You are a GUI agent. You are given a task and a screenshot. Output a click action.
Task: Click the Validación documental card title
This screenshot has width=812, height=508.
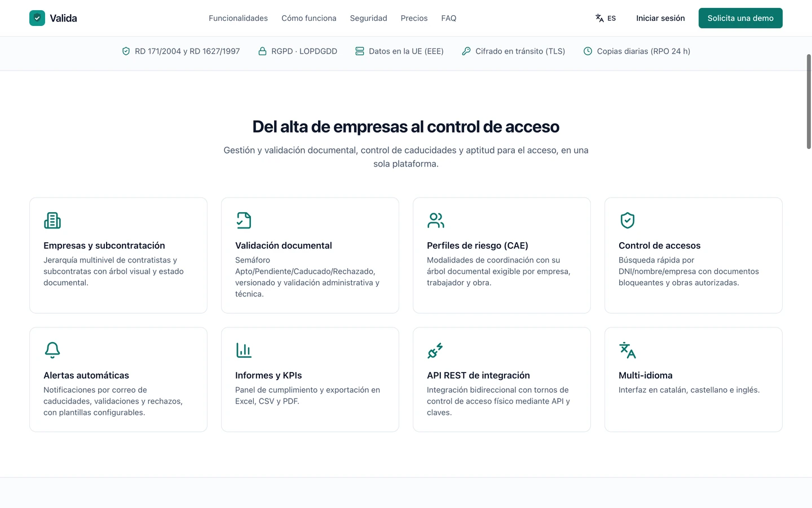click(x=284, y=246)
